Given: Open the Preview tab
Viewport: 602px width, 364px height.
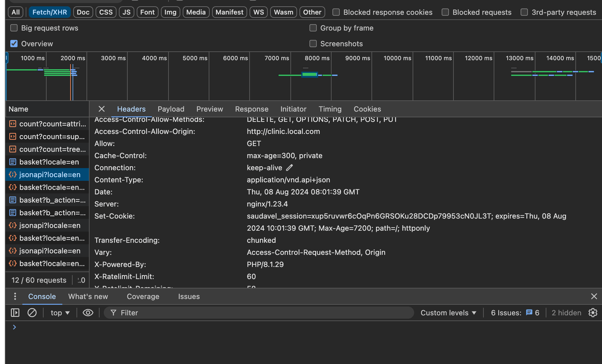Looking at the screenshot, I should (210, 109).
